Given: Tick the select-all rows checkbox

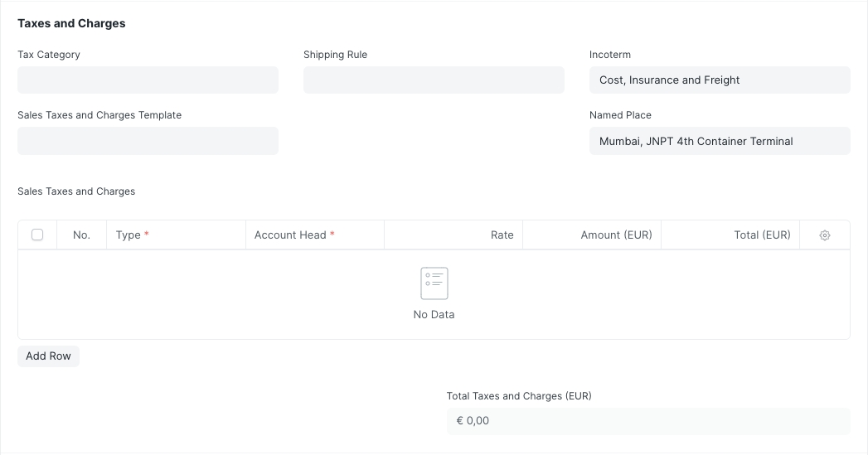Looking at the screenshot, I should click(37, 235).
